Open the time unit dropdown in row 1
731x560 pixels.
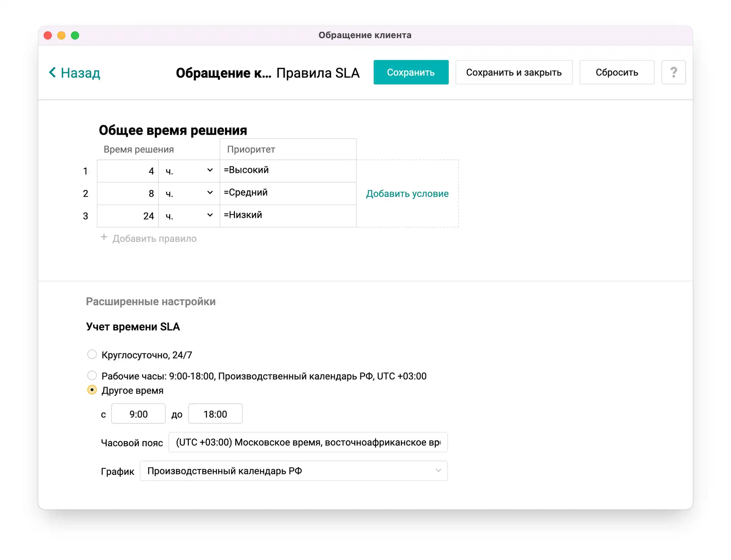pos(189,171)
